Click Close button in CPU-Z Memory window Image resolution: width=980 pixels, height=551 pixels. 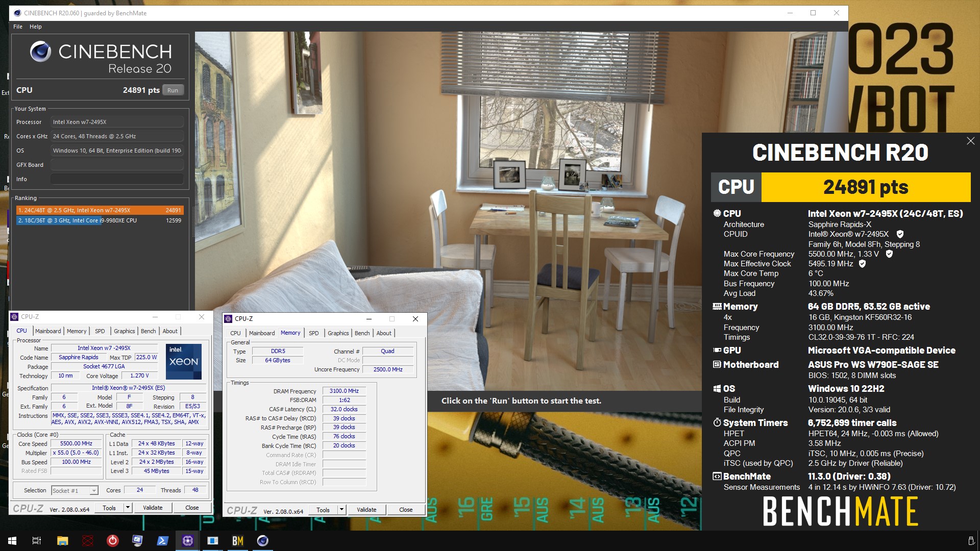pyautogui.click(x=406, y=510)
